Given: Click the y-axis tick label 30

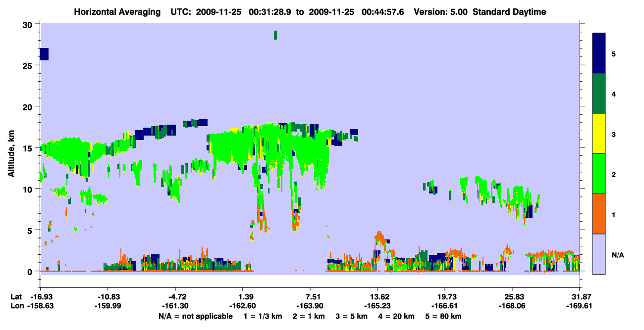Looking at the screenshot, I should [x=28, y=24].
